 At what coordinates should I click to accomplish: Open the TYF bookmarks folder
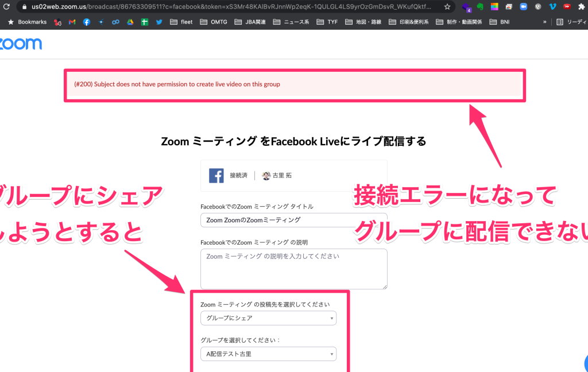[x=327, y=22]
